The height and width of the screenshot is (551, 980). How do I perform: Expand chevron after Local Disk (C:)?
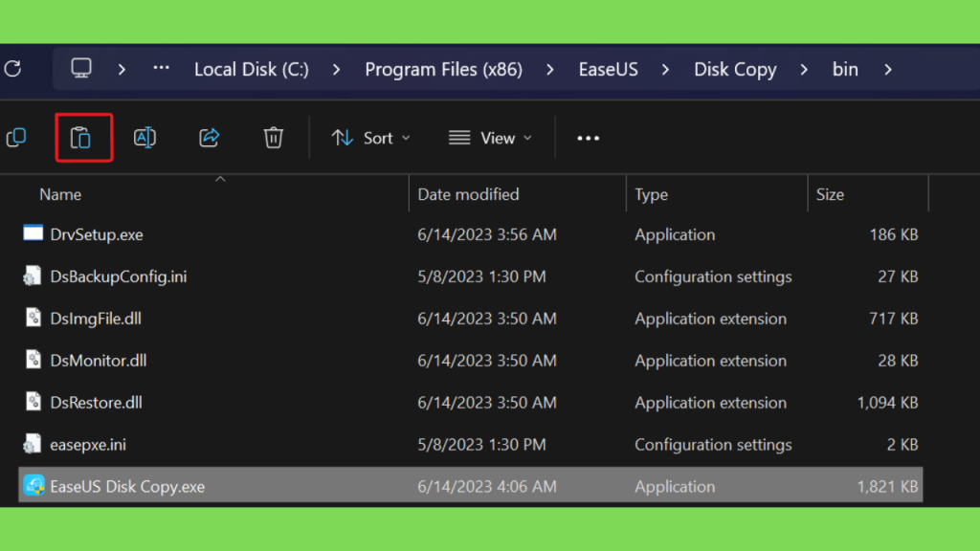[336, 69]
